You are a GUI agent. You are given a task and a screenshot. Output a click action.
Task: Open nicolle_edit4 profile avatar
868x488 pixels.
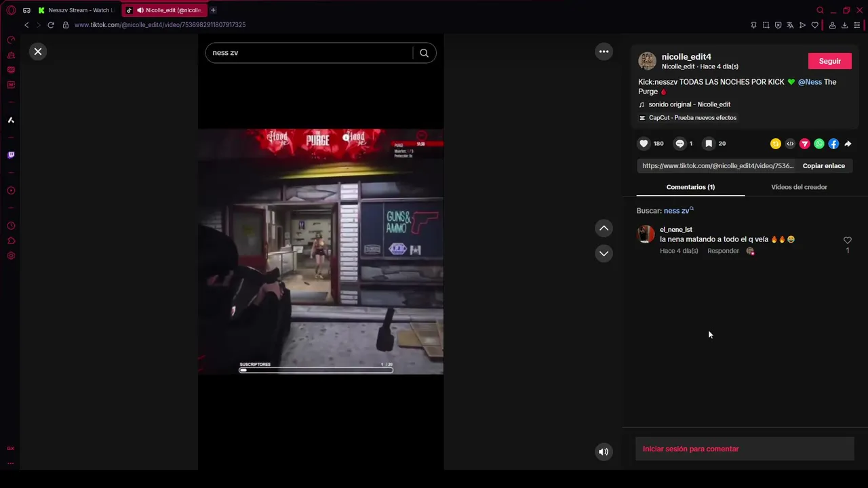point(647,61)
